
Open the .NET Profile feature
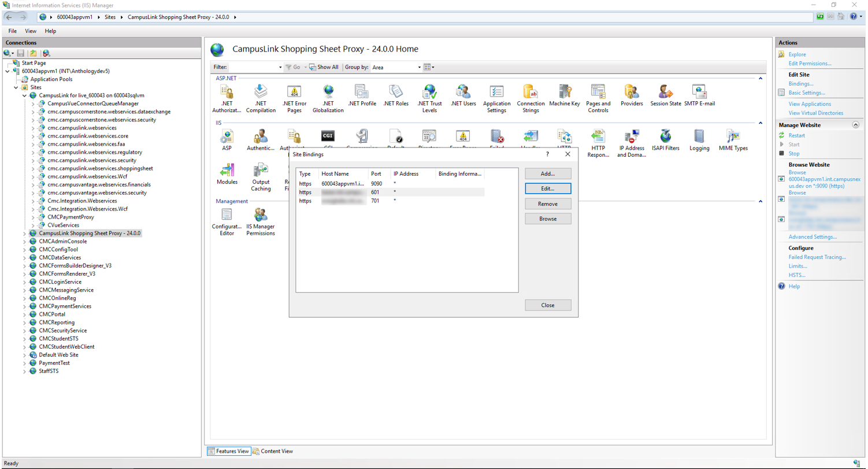pos(362,95)
